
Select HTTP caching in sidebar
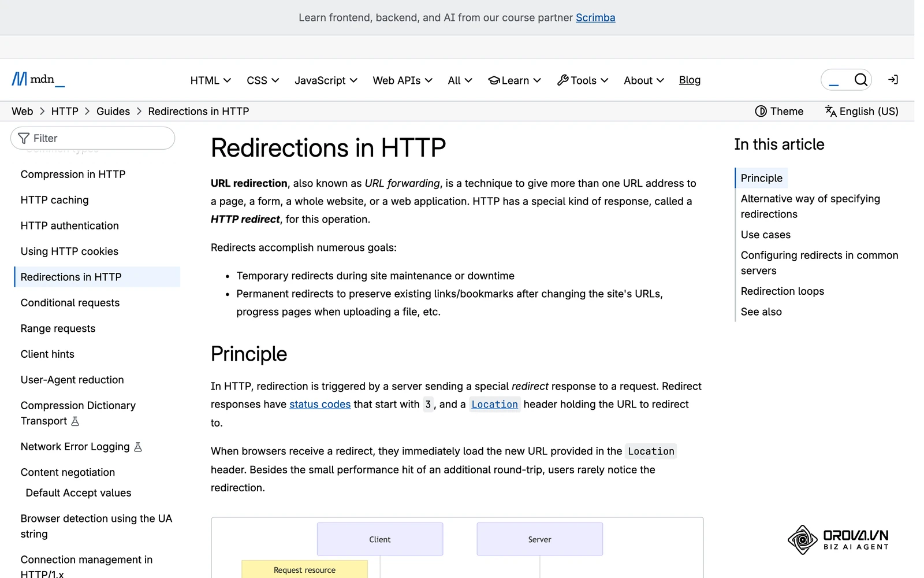pyautogui.click(x=55, y=200)
